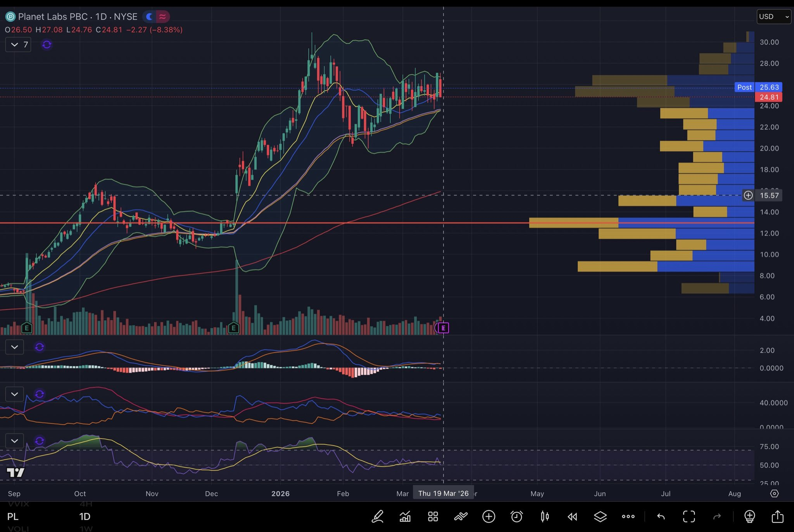Toggle the red approximate-data indicator badge
The height and width of the screenshot is (532, 794).
tap(163, 17)
